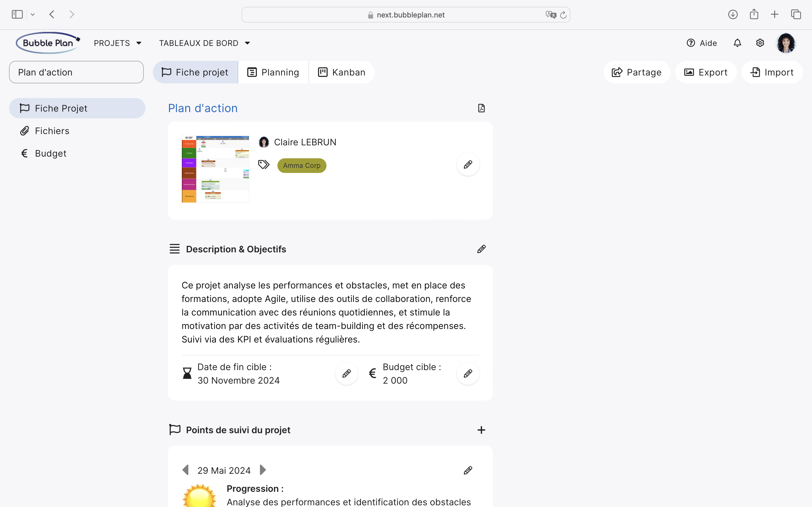Click the Budget sidebar item
Screen dimensions: 812x507
pos(51,153)
